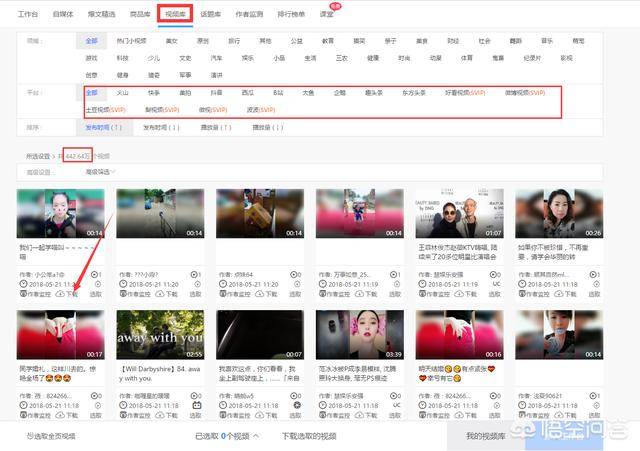Viewport: 640px width, 451px height.
Task: Click play count icon on first video card
Action: click(x=94, y=274)
